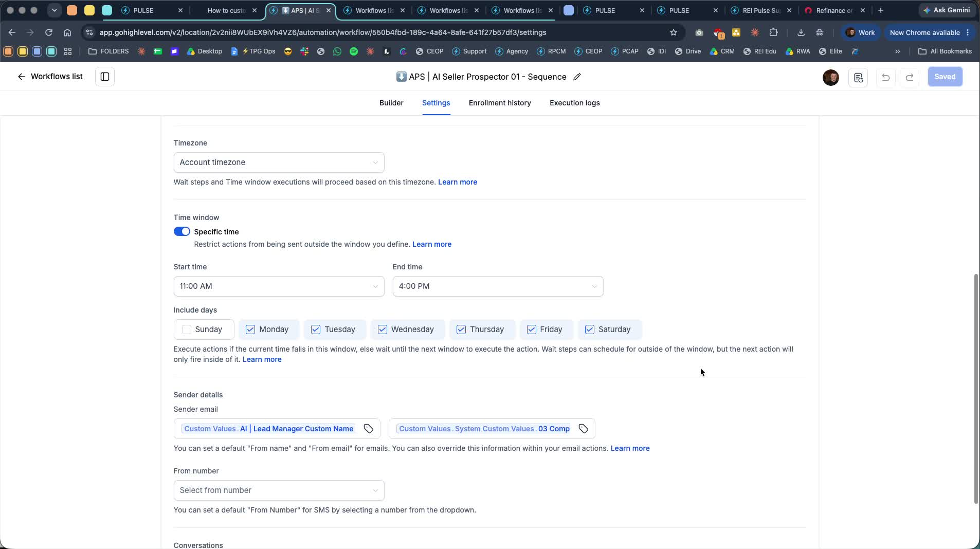
Task: Open Learn more link for sender email
Action: tap(630, 448)
